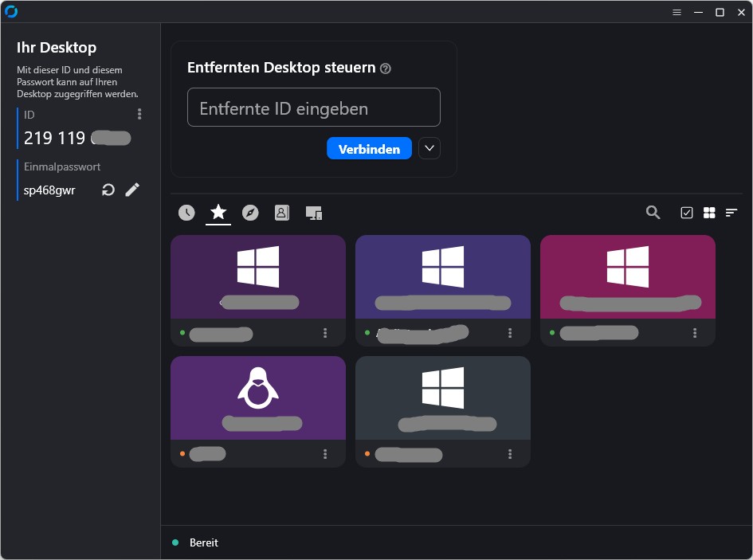Image resolution: width=753 pixels, height=560 pixels.
Task: Click the help icon beside Entfernten Desktop steuern
Action: tap(385, 69)
